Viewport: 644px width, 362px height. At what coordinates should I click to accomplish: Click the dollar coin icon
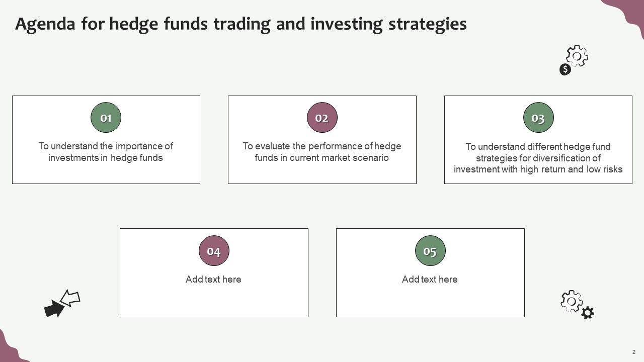[x=565, y=70]
